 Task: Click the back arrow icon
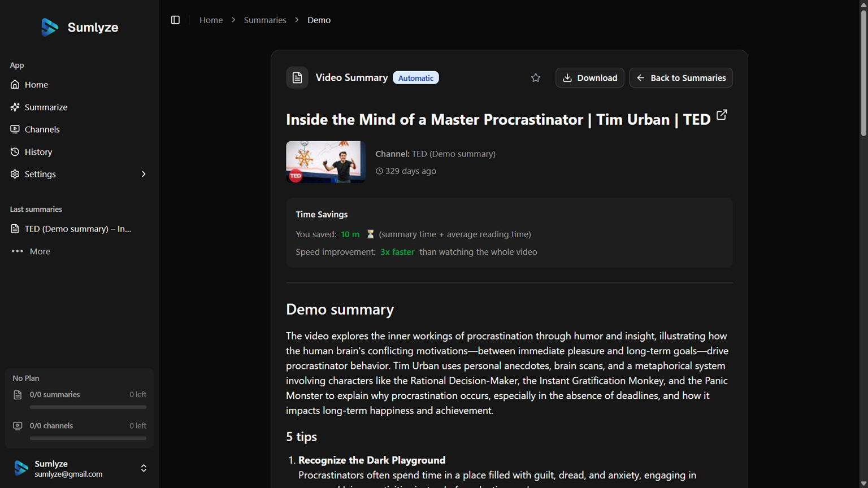click(640, 78)
